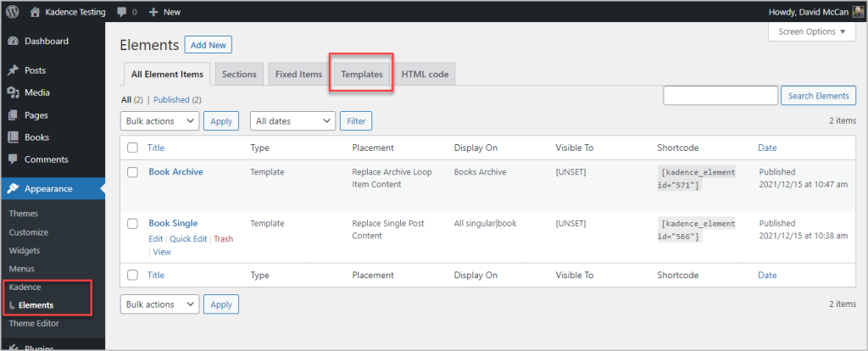Screen dimensions: 868x351
Task: Open Posts via the pin icon
Action: click(13, 70)
